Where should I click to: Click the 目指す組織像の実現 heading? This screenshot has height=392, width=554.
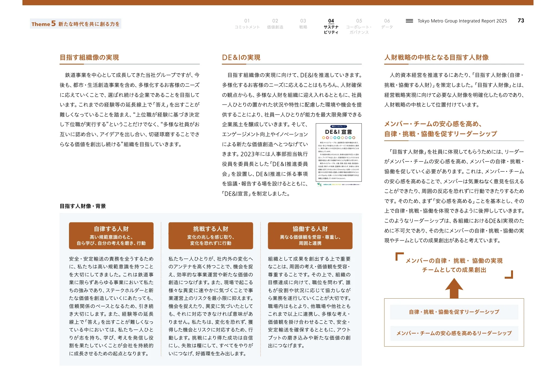(89, 57)
